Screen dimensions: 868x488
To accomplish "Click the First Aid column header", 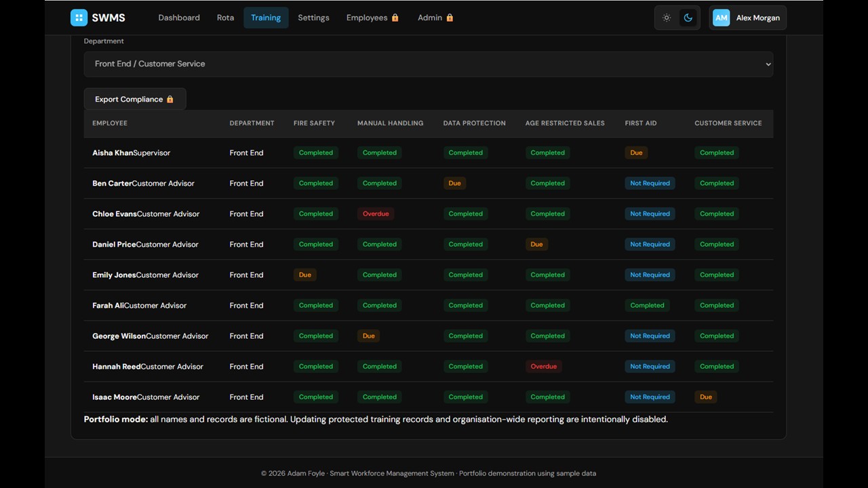I will (641, 123).
